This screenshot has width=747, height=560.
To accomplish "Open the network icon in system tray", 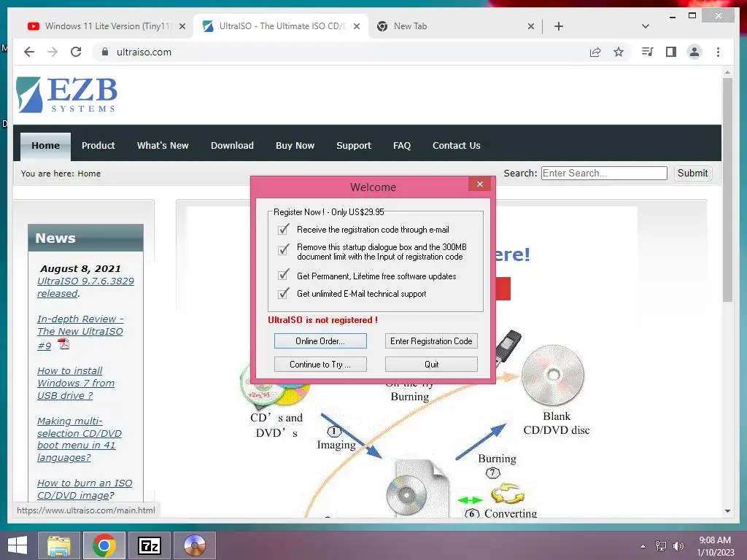I will click(660, 546).
